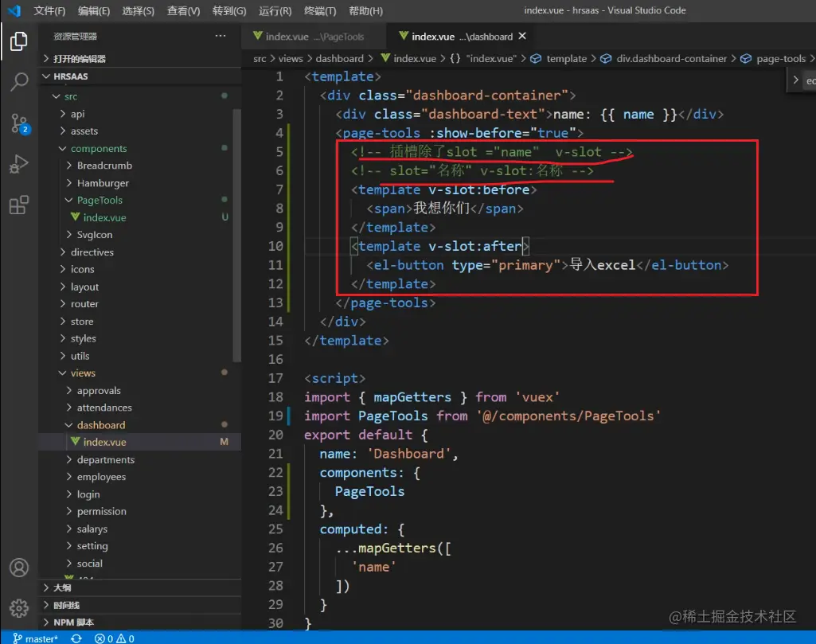This screenshot has height=644, width=816.
Task: Open explorer more actions ellipsis
Action: (x=221, y=37)
